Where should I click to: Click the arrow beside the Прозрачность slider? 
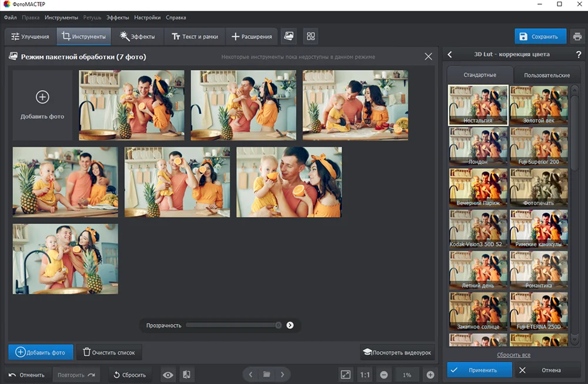coord(290,325)
